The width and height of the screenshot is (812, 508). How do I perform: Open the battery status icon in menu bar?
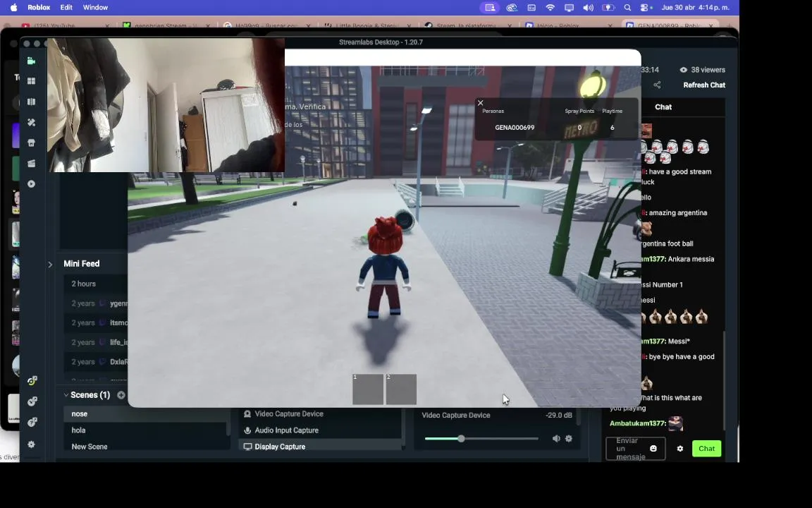[x=608, y=7]
